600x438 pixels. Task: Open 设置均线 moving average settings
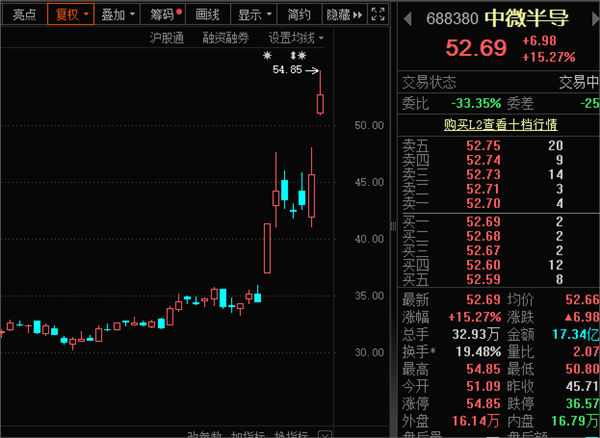click(x=295, y=38)
